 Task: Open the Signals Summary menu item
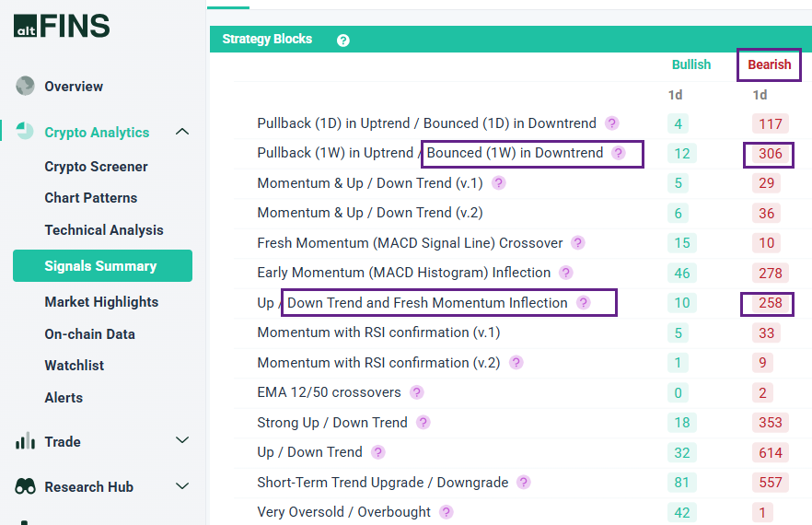pyautogui.click(x=101, y=266)
